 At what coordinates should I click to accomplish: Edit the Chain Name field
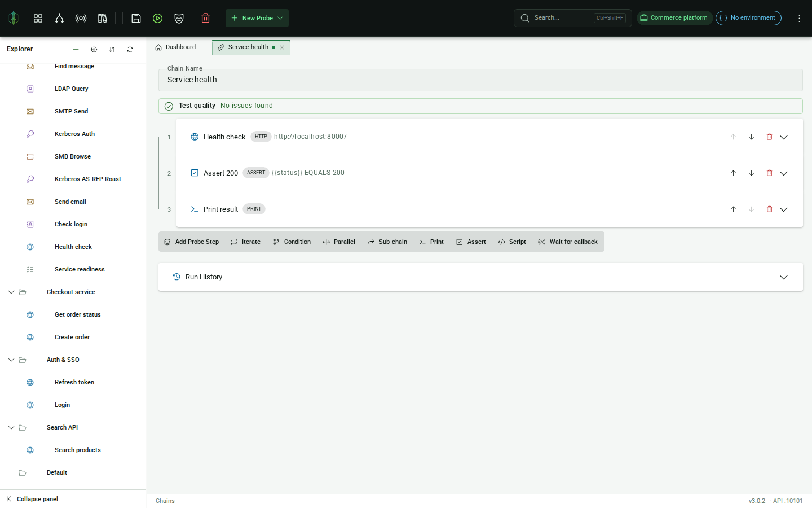pyautogui.click(x=480, y=80)
